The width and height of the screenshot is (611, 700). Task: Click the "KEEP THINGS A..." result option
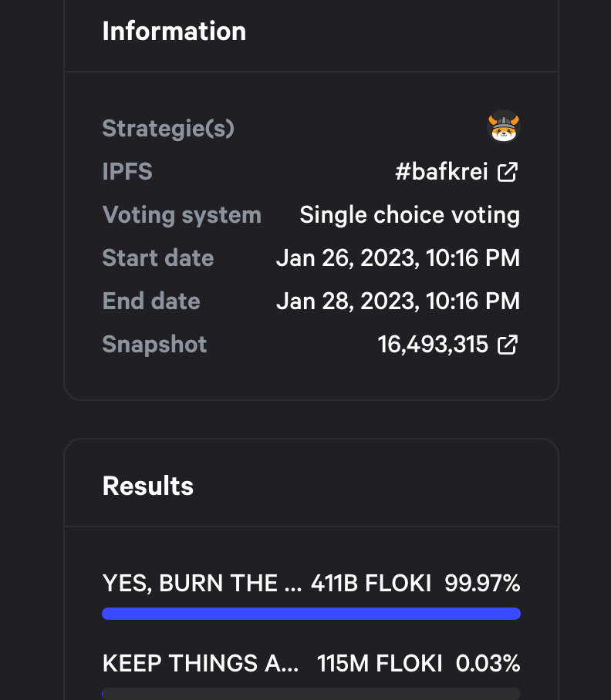point(201,663)
